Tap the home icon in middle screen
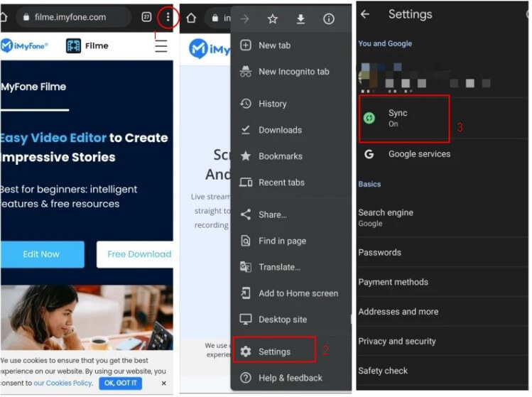The width and height of the screenshot is (532, 397). [x=191, y=18]
